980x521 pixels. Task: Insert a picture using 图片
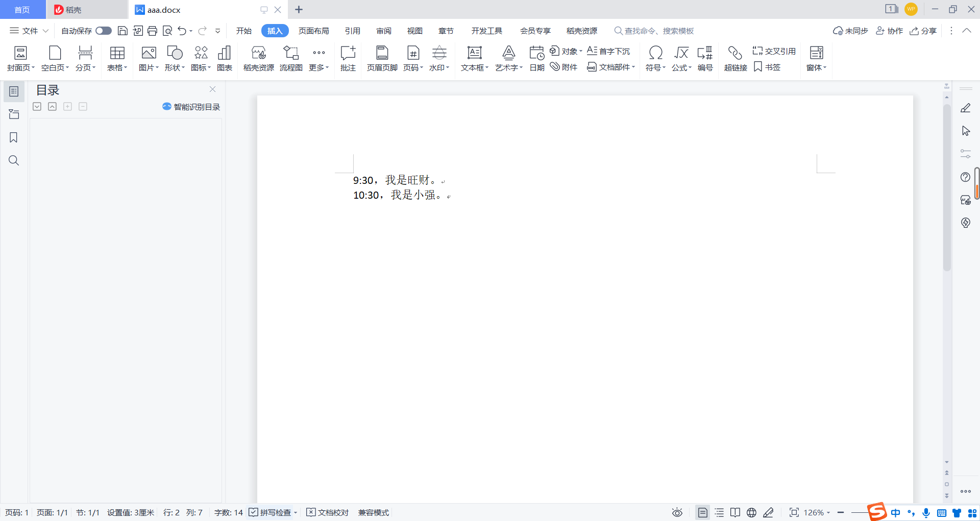pyautogui.click(x=149, y=58)
